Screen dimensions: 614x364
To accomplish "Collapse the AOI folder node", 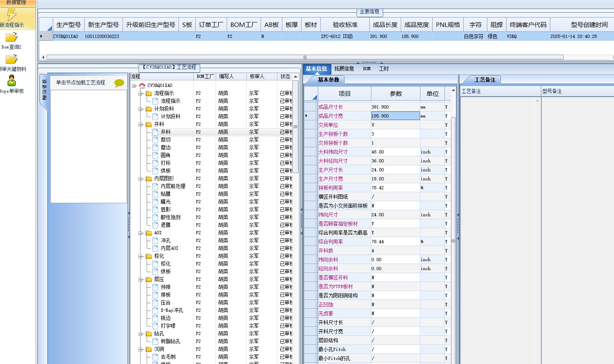I will [141, 233].
